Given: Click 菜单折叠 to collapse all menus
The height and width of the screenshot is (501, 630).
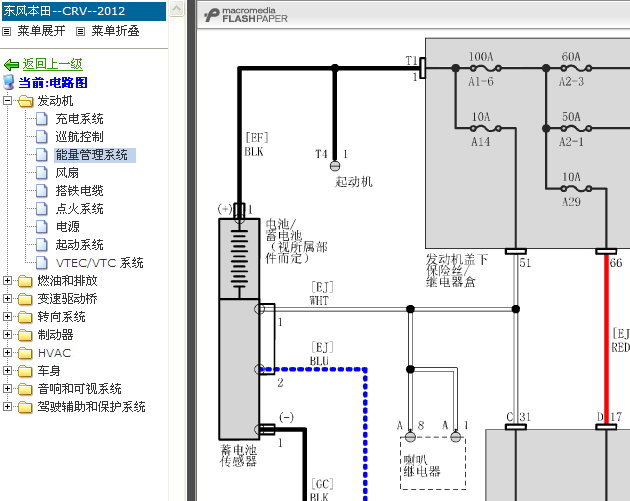Looking at the screenshot, I should click(115, 31).
